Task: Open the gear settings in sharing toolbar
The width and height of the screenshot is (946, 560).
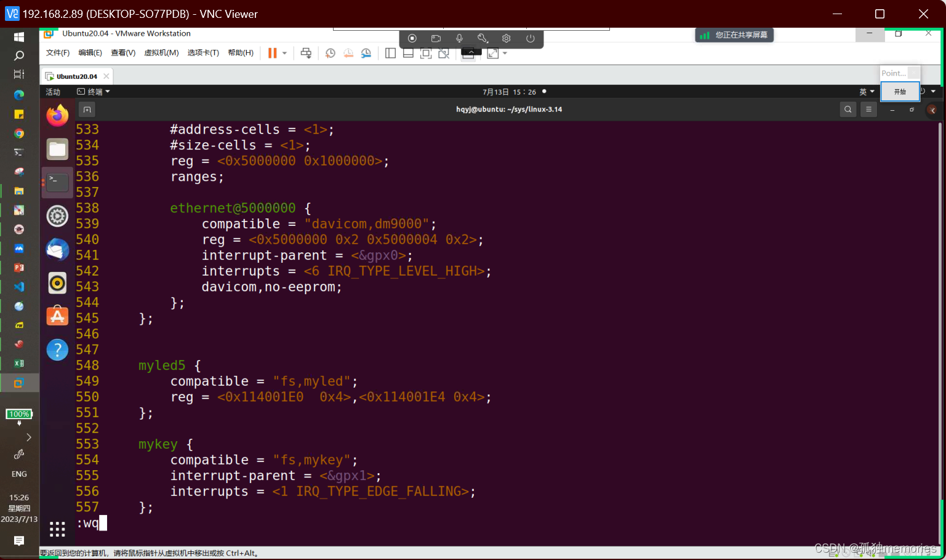Action: pos(507,38)
